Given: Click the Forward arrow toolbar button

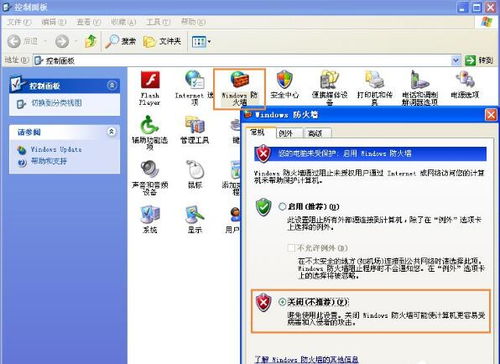Looking at the screenshot, I should (x=62, y=41).
